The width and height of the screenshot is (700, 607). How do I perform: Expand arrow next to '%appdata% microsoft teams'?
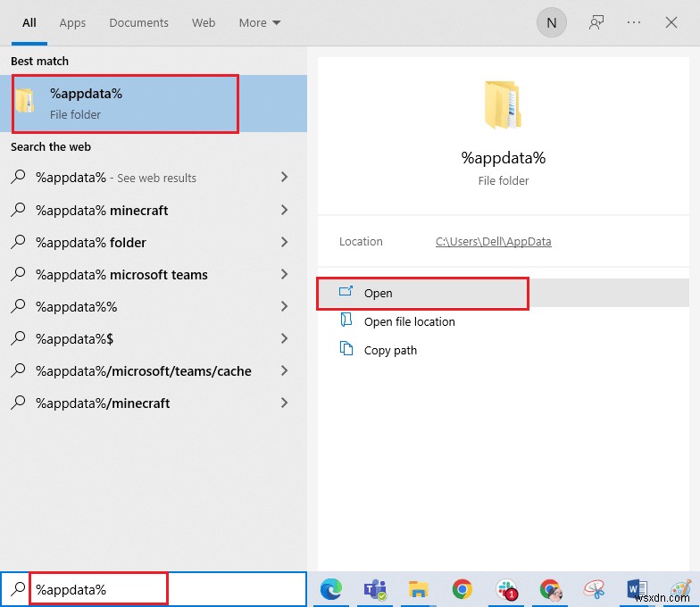click(x=284, y=274)
